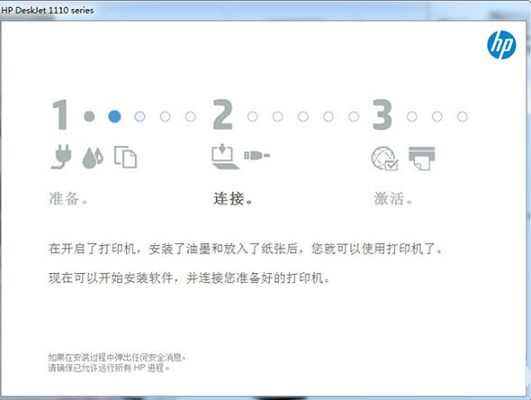Click the HP logo icon
Viewport: 531px width, 400px height.
tap(502, 45)
